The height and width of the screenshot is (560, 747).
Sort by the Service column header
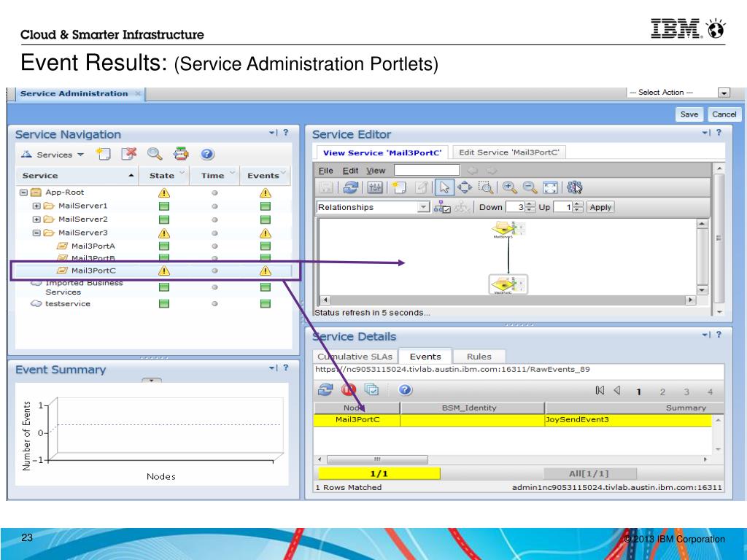tap(77, 175)
